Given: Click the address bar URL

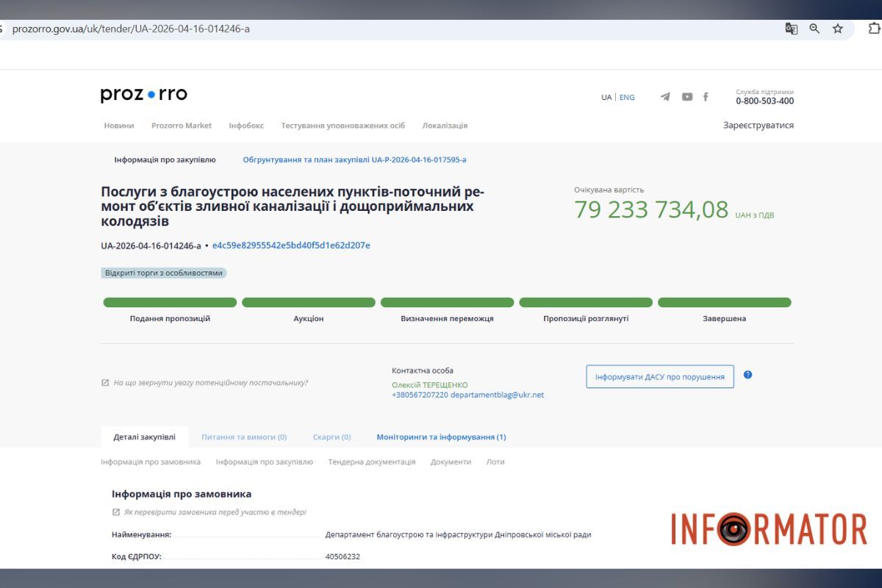Looking at the screenshot, I should point(131,29).
